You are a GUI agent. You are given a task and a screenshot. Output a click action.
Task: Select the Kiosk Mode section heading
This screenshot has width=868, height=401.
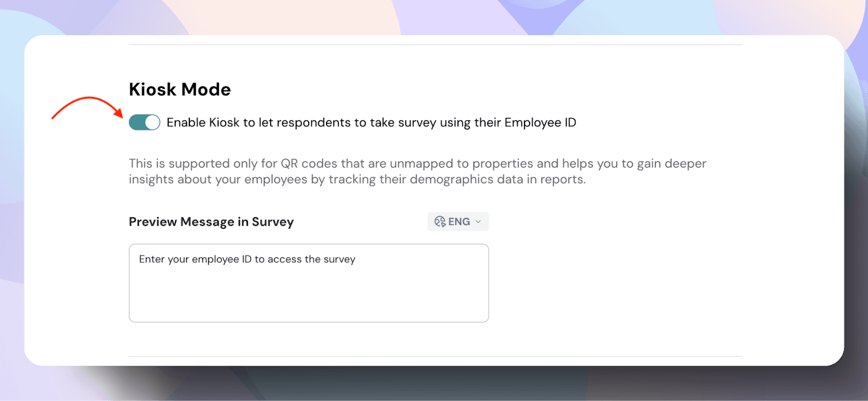[x=180, y=89]
